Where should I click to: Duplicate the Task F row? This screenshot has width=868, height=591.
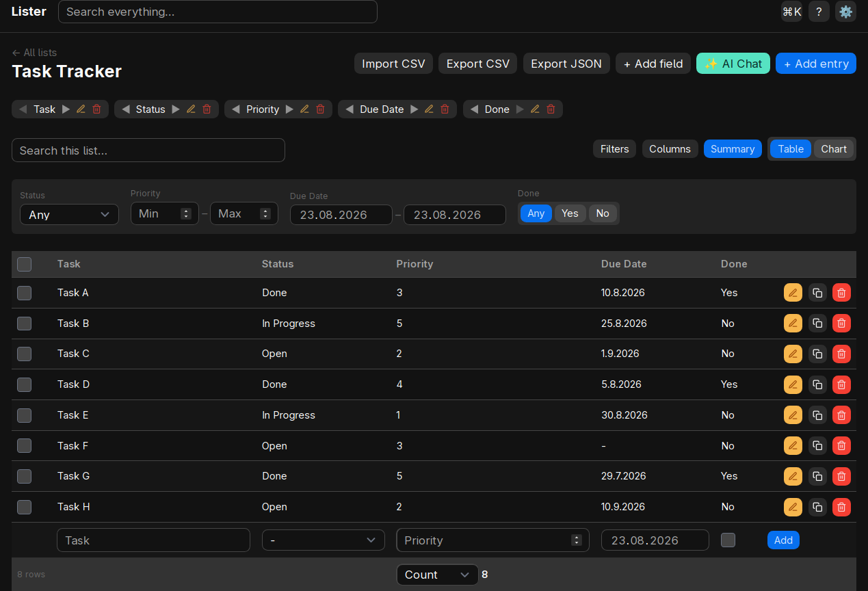tap(817, 445)
